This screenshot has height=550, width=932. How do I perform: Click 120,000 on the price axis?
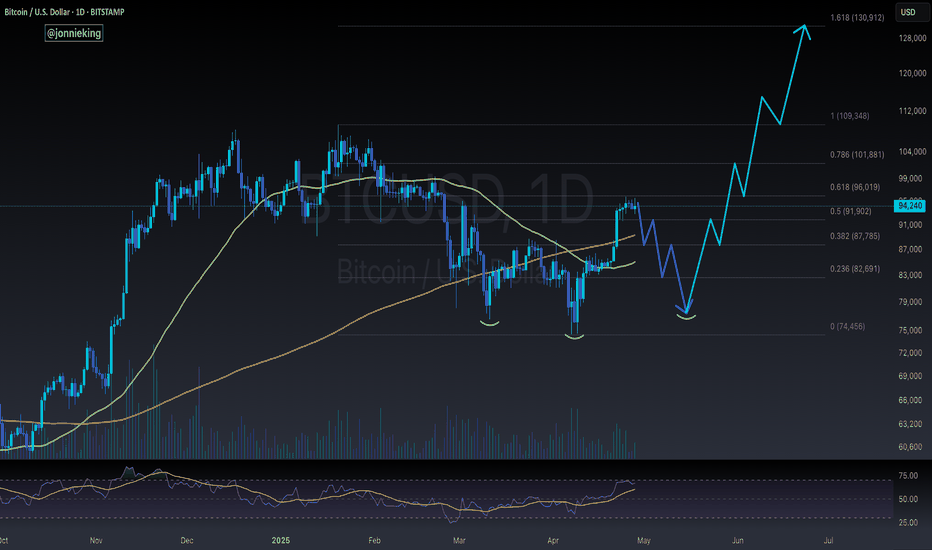912,73
